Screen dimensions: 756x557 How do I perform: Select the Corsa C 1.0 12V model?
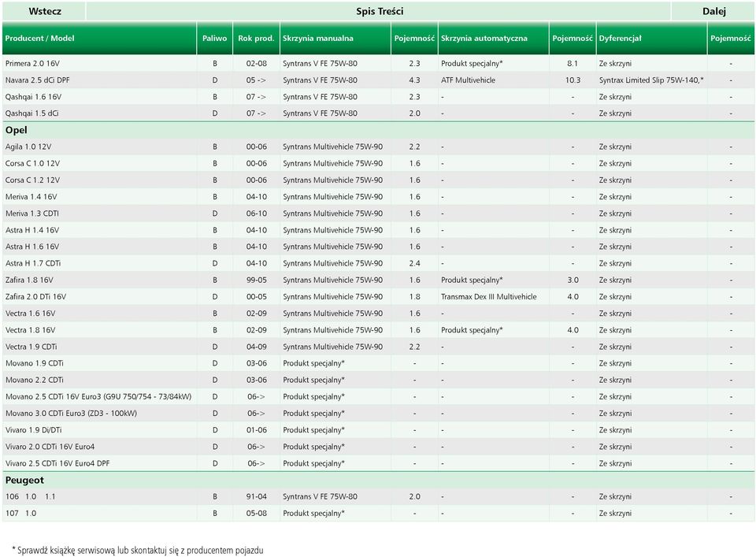tap(33, 164)
